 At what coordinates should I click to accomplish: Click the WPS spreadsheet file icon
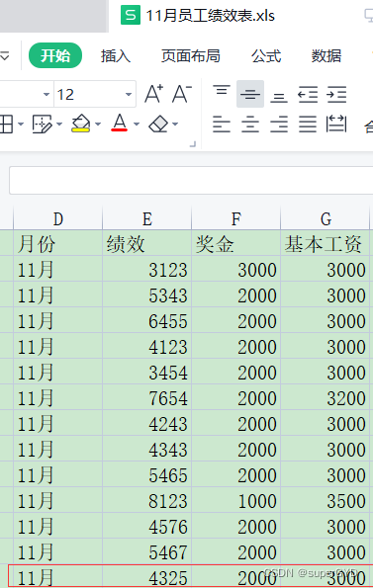pyautogui.click(x=131, y=15)
